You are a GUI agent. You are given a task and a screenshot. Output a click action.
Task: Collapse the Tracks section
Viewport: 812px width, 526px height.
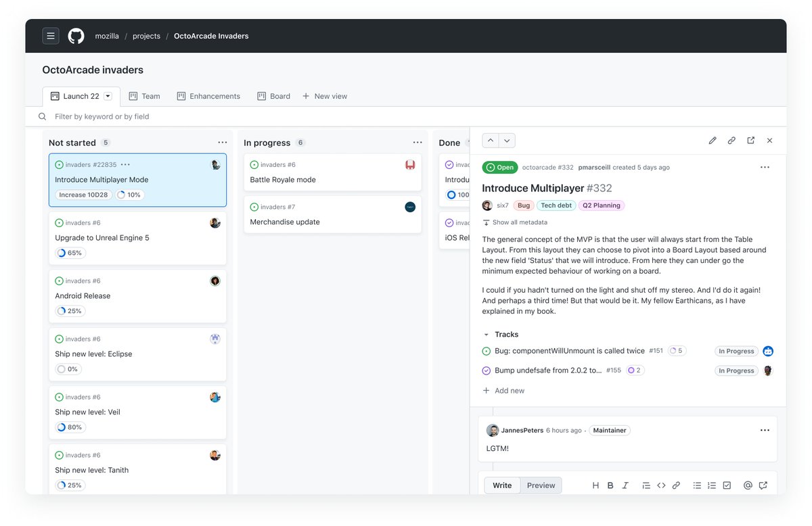(486, 335)
